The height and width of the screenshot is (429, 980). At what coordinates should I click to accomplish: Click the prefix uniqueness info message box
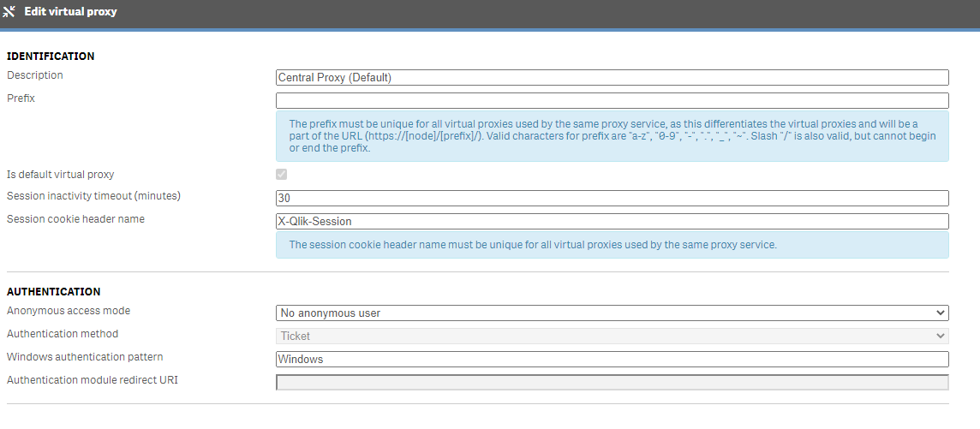coord(612,136)
